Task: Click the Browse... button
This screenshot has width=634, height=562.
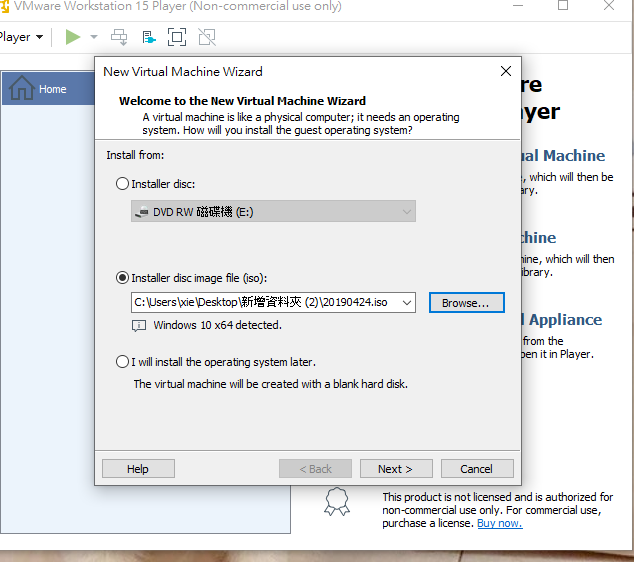Action: pos(467,303)
